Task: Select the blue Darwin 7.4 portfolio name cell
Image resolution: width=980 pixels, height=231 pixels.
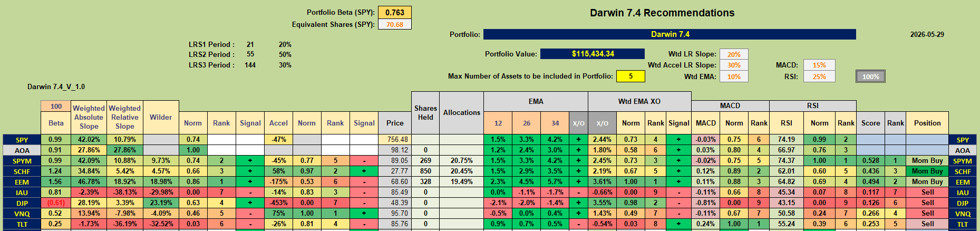Action: (x=669, y=34)
